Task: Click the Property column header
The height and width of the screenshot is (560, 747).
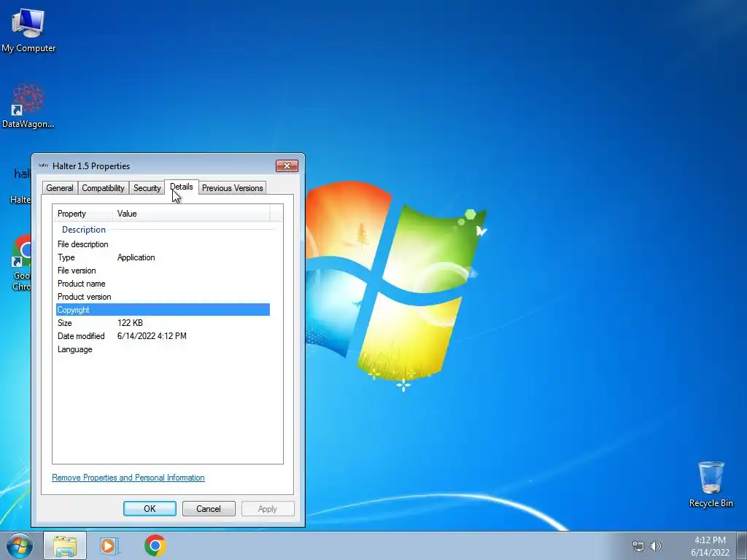Action: 83,214
